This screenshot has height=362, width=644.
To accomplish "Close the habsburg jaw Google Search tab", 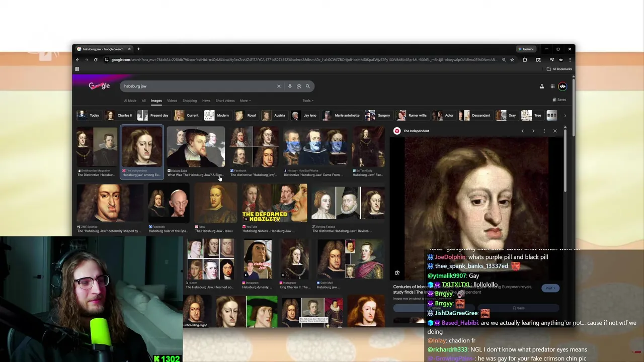I will pyautogui.click(x=129, y=49).
